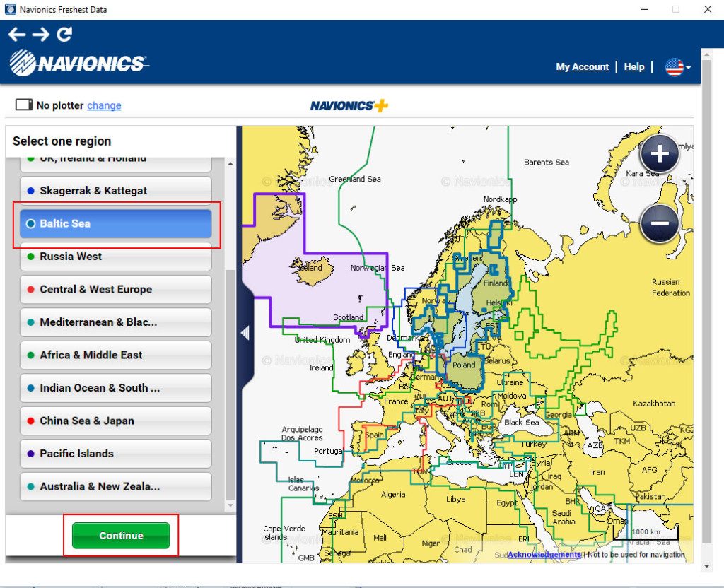Zoom out on the map with minus button
The height and width of the screenshot is (588, 724).
pyautogui.click(x=660, y=223)
